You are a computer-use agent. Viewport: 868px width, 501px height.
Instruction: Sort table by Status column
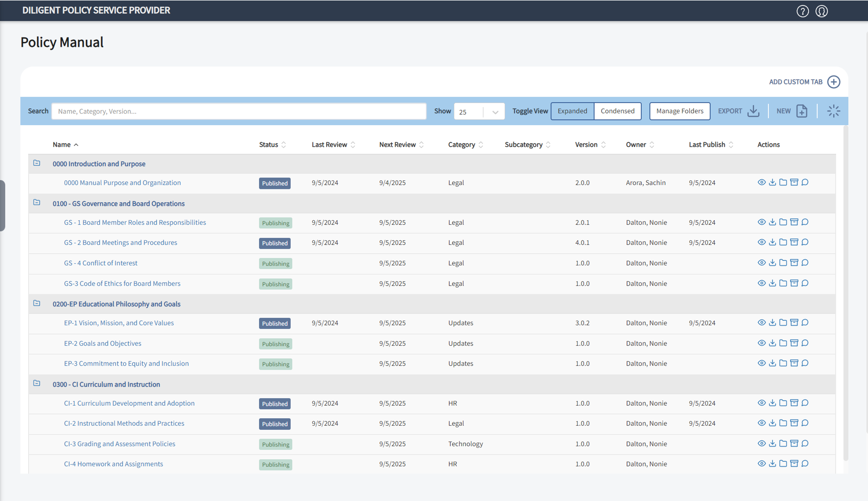(x=272, y=145)
